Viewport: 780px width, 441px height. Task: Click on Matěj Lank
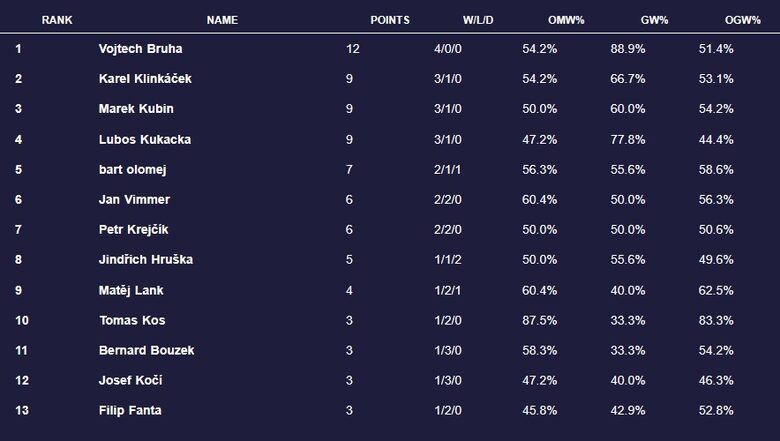point(131,290)
